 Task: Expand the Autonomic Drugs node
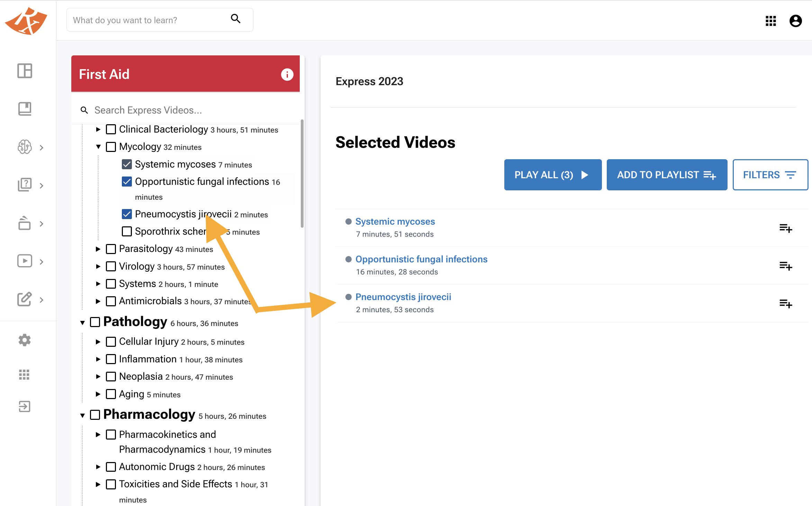pyautogui.click(x=98, y=467)
